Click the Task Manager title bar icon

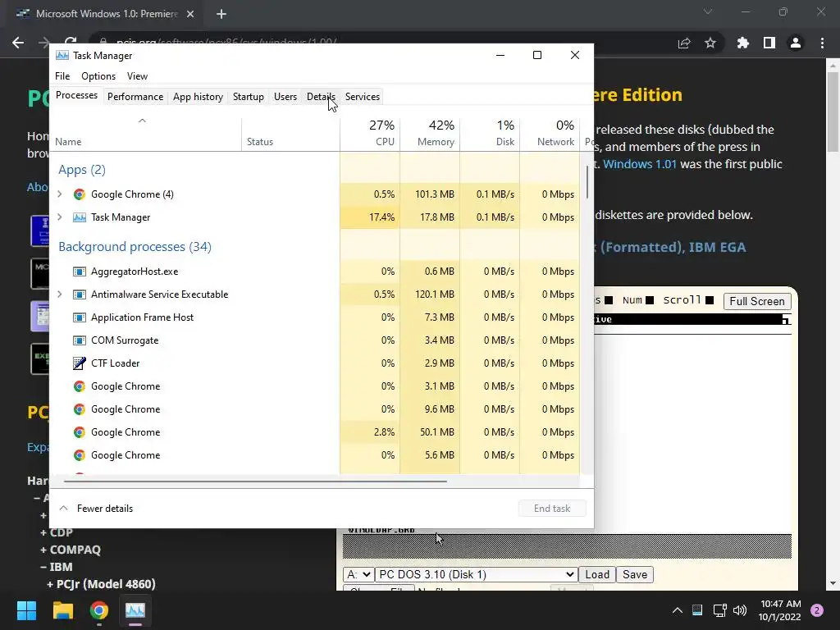pos(62,56)
